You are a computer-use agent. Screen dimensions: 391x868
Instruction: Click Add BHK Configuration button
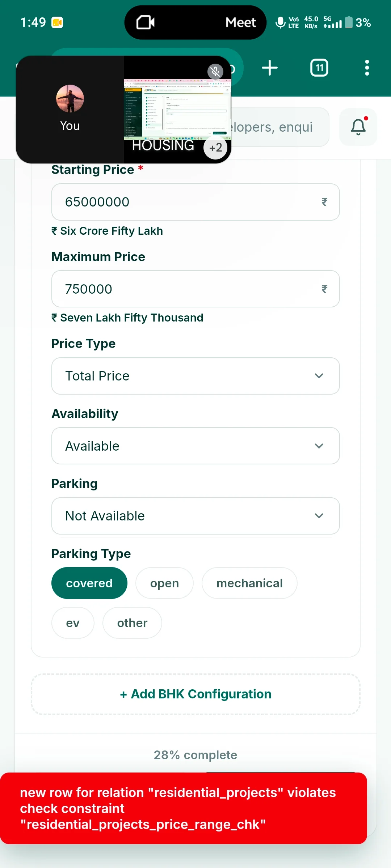click(x=195, y=694)
